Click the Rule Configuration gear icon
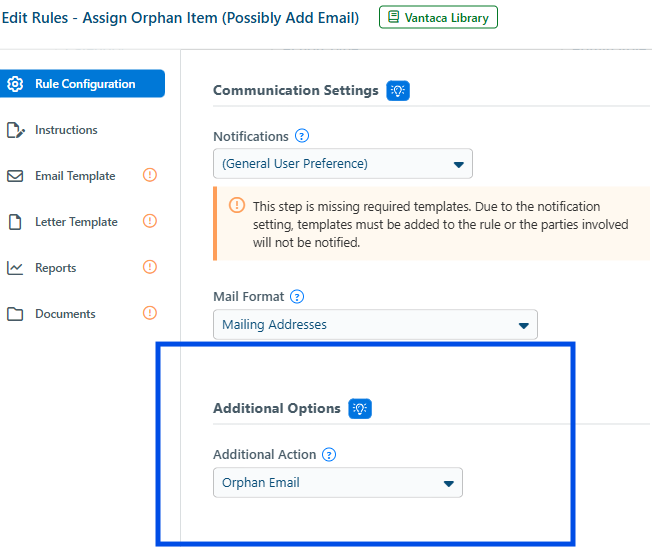Viewport: 652px width, 547px height. pos(15,84)
